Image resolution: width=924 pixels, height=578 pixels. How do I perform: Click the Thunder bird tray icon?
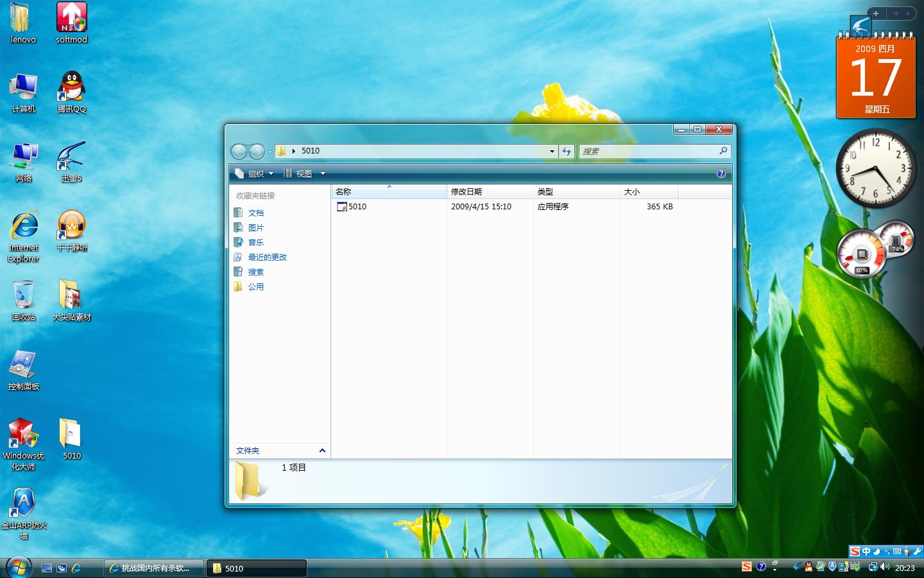pos(797,567)
